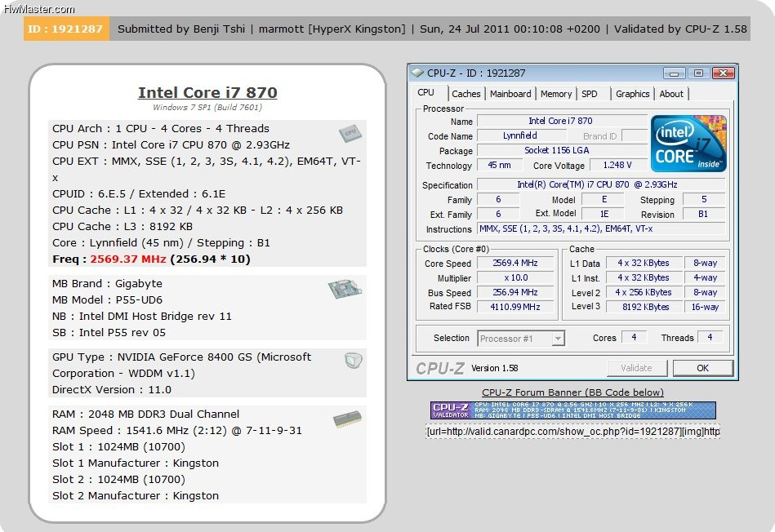Switch to the Mainboard tab
The image size is (775, 532).
pyautogui.click(x=510, y=93)
